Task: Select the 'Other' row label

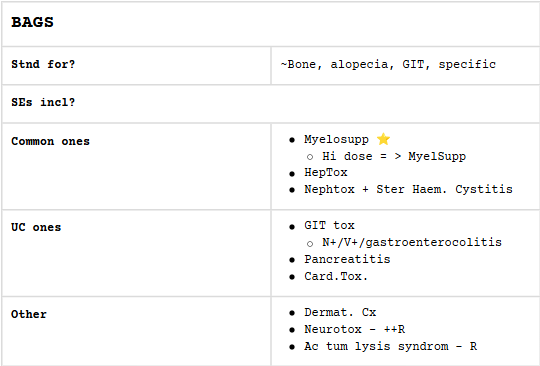Action: click(29, 314)
